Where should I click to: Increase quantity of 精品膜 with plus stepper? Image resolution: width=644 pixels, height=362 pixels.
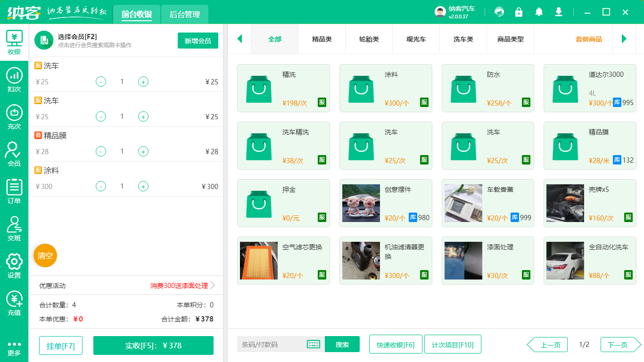tap(143, 151)
